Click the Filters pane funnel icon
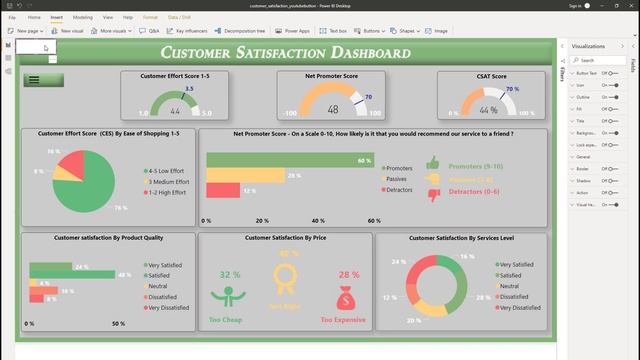 point(562,61)
